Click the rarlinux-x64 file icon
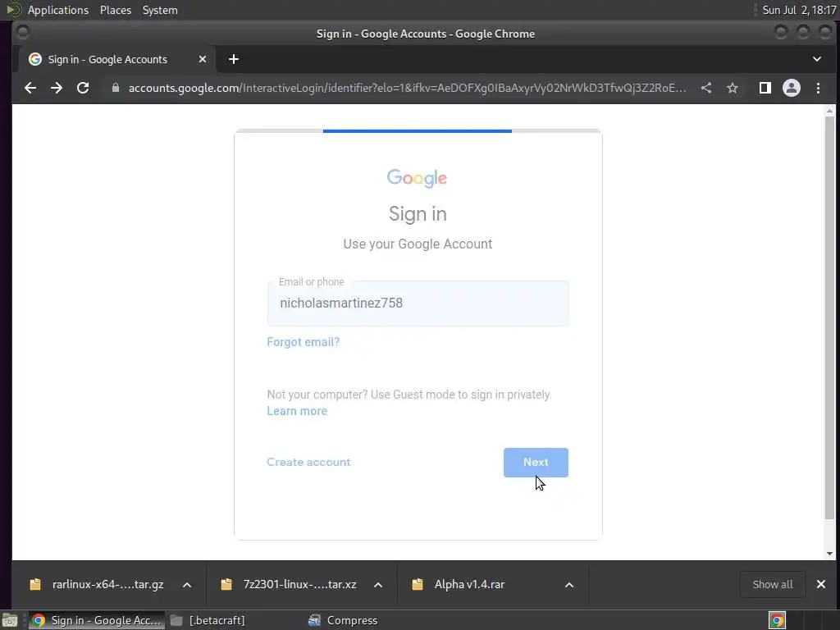Screen dimensions: 840x630 tap(35, 584)
